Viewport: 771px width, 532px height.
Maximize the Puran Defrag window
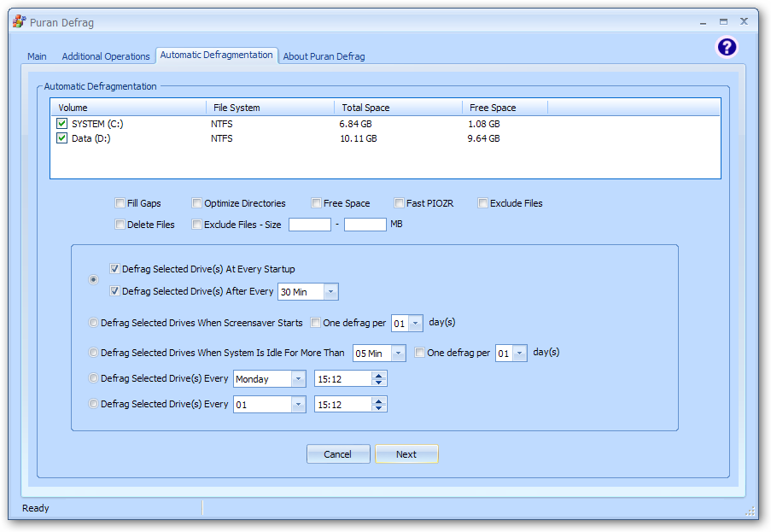point(723,21)
